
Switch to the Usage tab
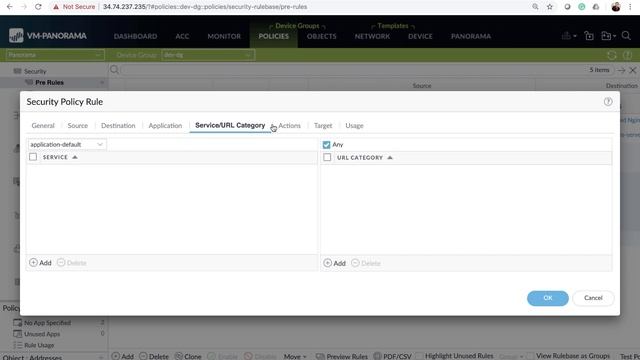point(354,125)
